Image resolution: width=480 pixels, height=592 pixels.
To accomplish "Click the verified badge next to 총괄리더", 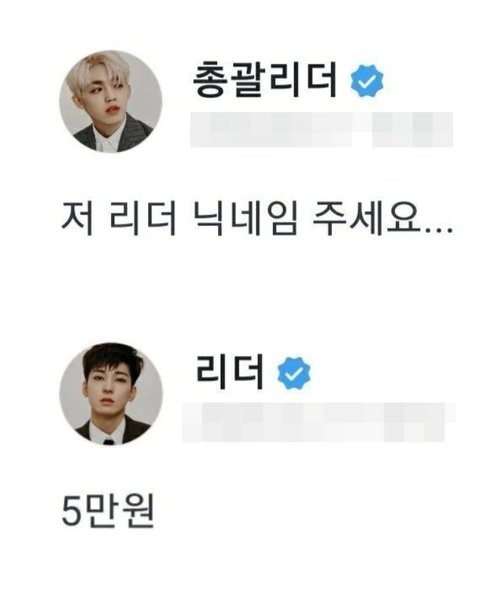I will click(x=367, y=82).
